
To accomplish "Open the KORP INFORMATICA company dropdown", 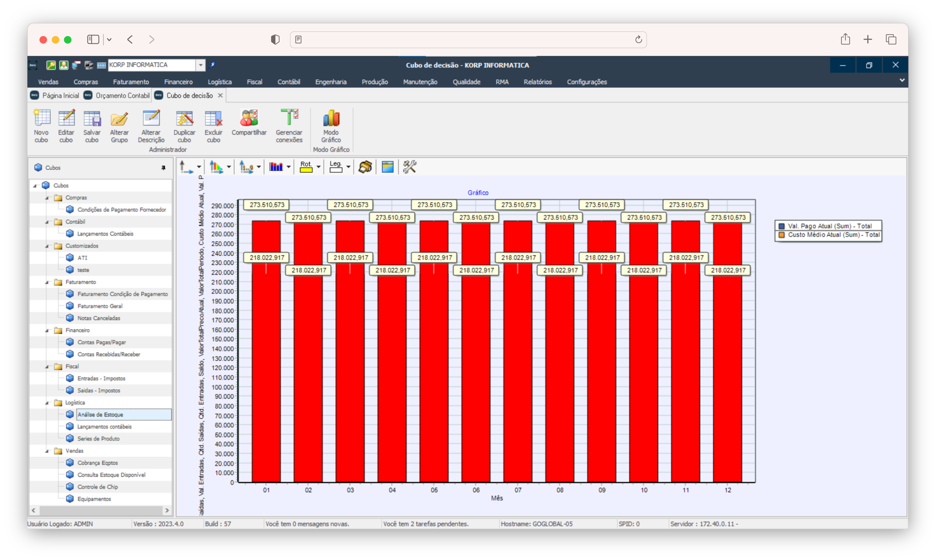I will pos(201,65).
